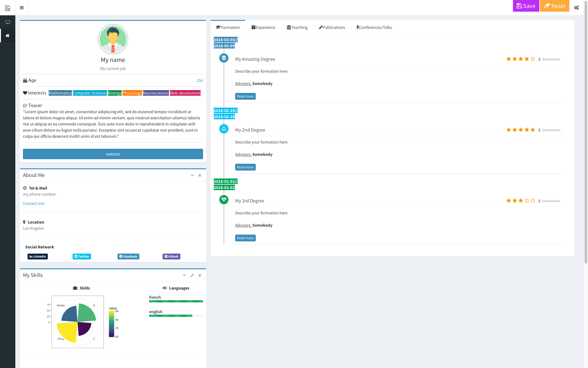Click the 2018-01-01 timeline date label
The width and height of the screenshot is (588, 368).
(226, 181)
